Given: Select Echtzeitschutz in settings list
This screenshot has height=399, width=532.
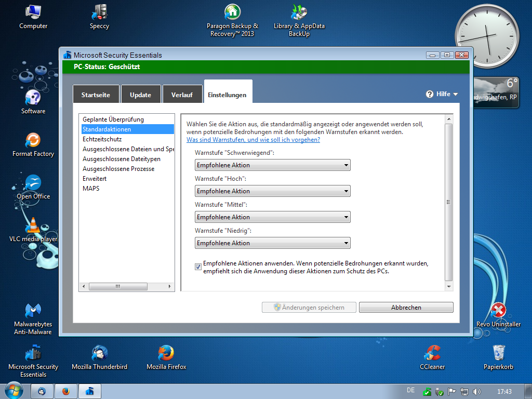Looking at the screenshot, I should pyautogui.click(x=128, y=139).
